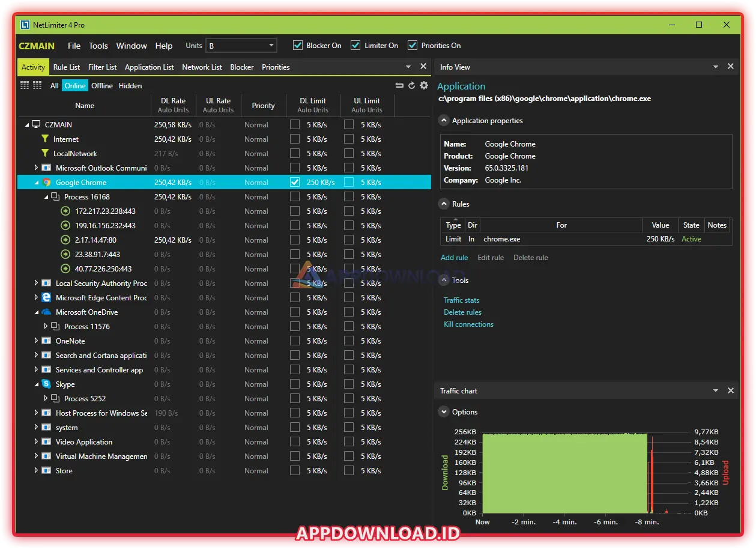756x549 pixels.
Task: Click the refresh icon in Activity toolbar
Action: (412, 85)
